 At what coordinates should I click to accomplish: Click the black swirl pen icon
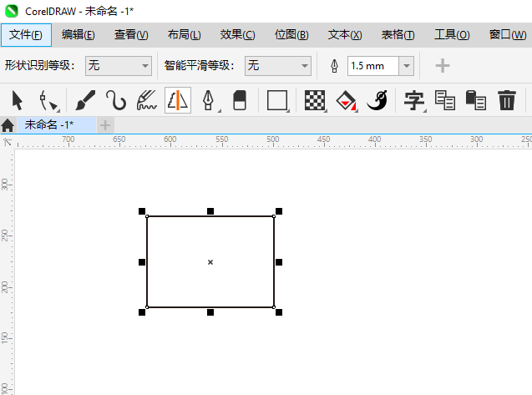pos(377,100)
